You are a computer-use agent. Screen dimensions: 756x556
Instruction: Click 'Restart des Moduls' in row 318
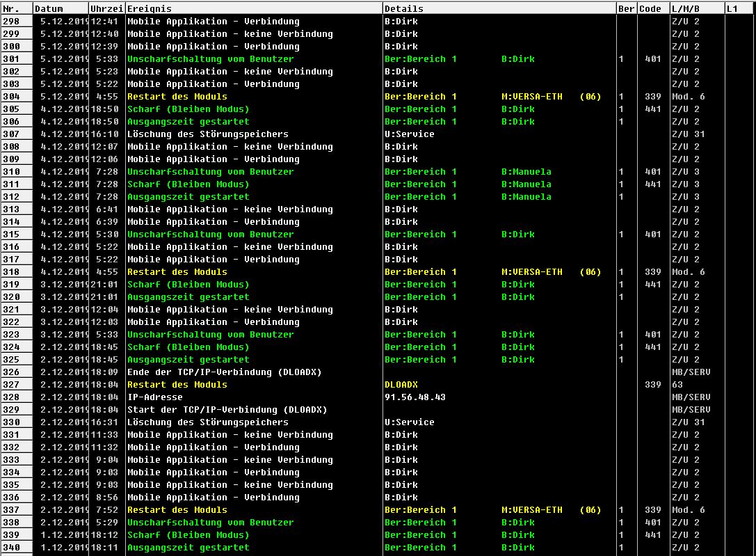(177, 271)
